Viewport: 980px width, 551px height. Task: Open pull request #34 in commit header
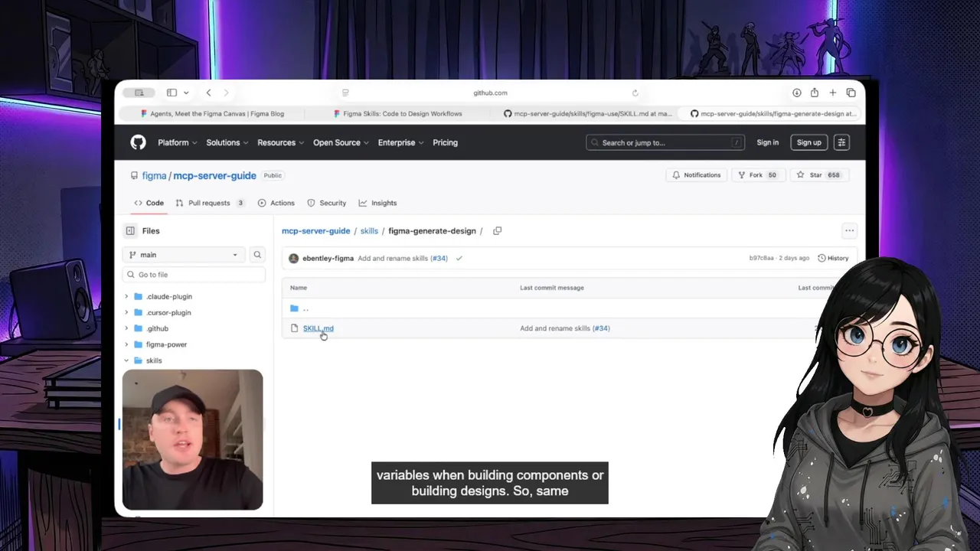pyautogui.click(x=439, y=258)
